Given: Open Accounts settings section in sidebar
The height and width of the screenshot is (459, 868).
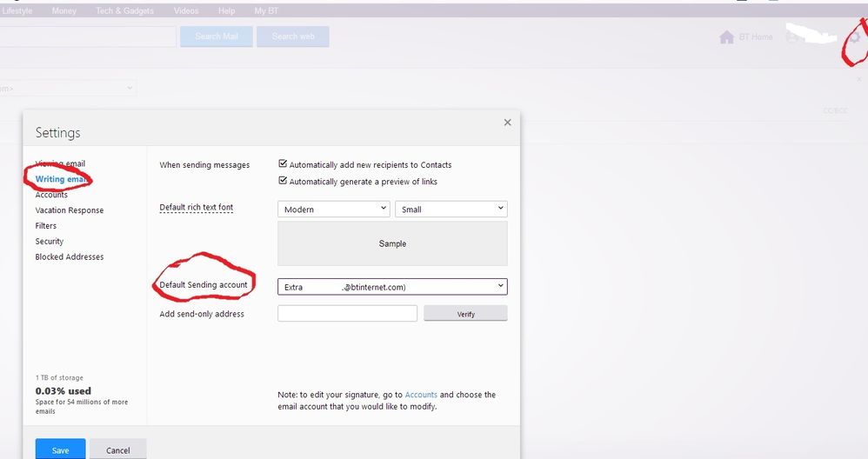Looking at the screenshot, I should 51,195.
